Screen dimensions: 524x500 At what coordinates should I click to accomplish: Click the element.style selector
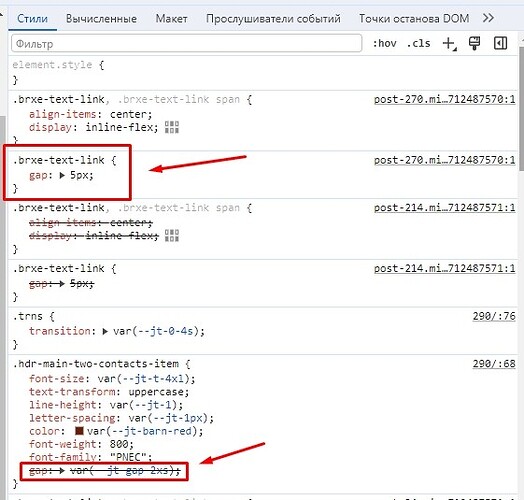coord(52,65)
